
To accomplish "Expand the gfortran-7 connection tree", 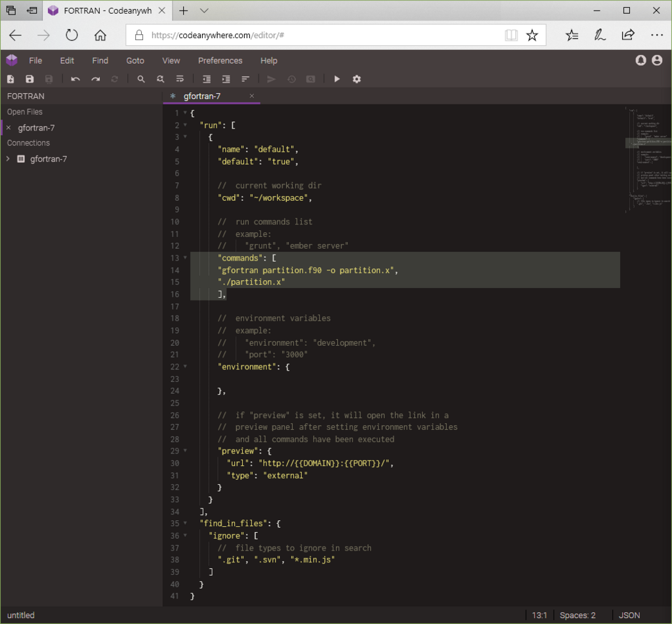I will (8, 159).
